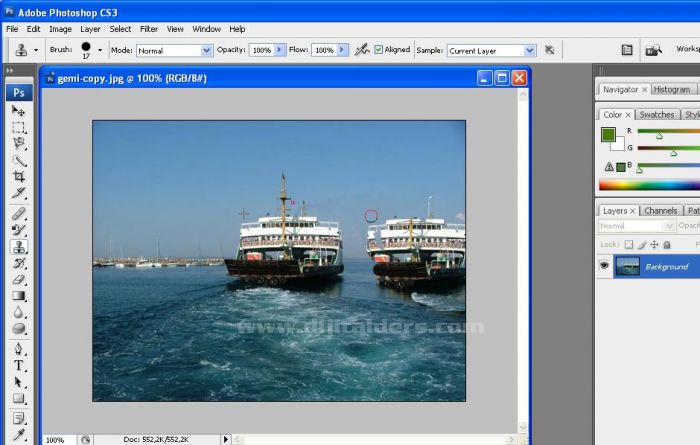
Task: Select the Eraser tool
Action: tap(19, 279)
